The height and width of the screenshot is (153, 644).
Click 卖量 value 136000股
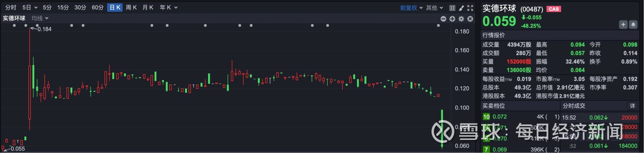point(519,70)
